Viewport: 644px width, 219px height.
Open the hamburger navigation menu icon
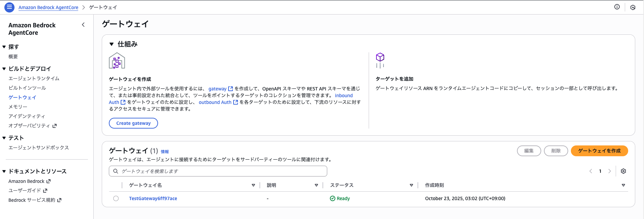pos(9,7)
